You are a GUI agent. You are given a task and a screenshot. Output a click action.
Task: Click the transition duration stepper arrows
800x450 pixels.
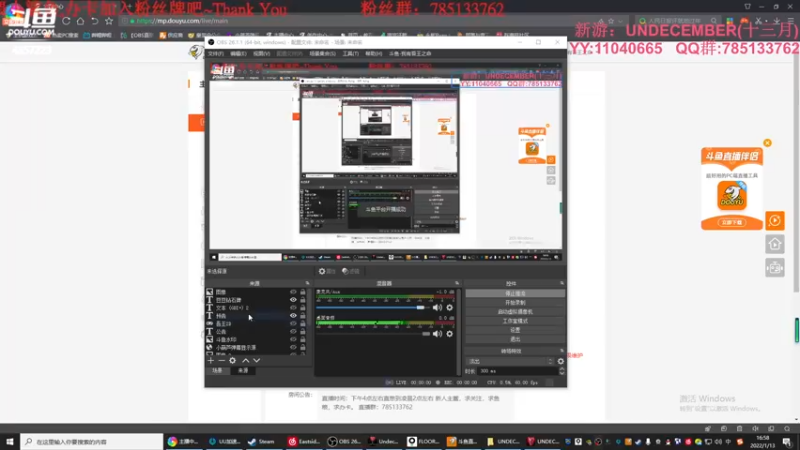tap(562, 371)
